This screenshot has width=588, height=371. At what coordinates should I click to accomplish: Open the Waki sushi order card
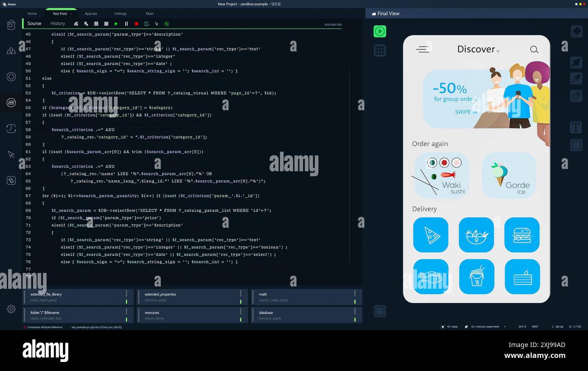pos(442,175)
